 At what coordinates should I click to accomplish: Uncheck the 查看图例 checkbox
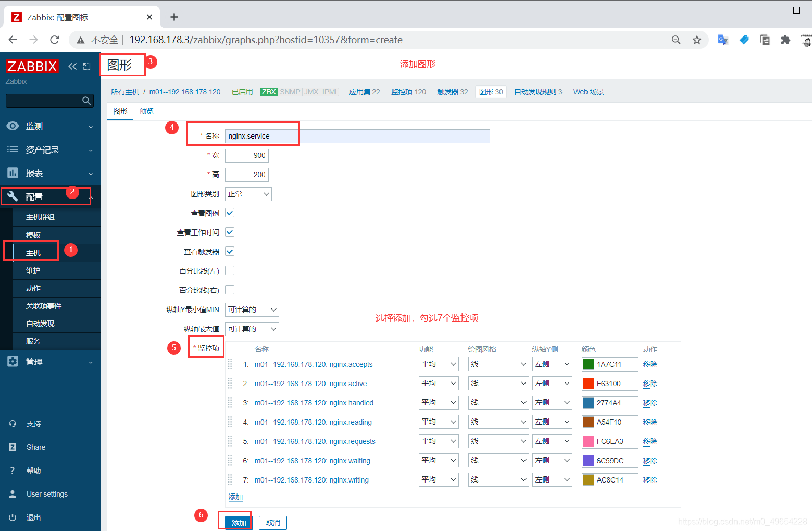tap(230, 213)
